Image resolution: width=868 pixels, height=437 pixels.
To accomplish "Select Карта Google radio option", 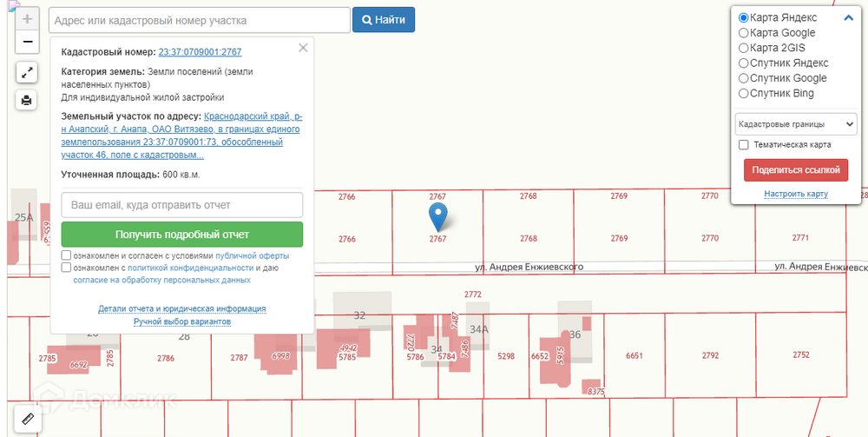I will 744,33.
